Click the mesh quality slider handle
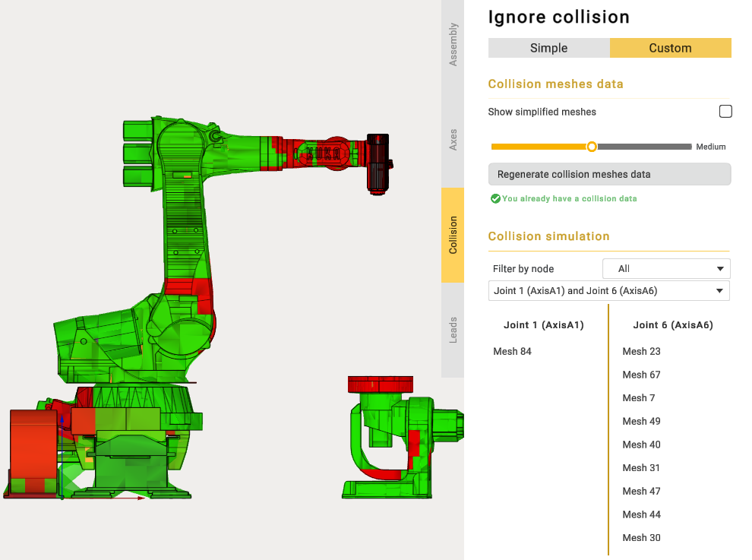The width and height of the screenshot is (752, 560). click(x=592, y=147)
